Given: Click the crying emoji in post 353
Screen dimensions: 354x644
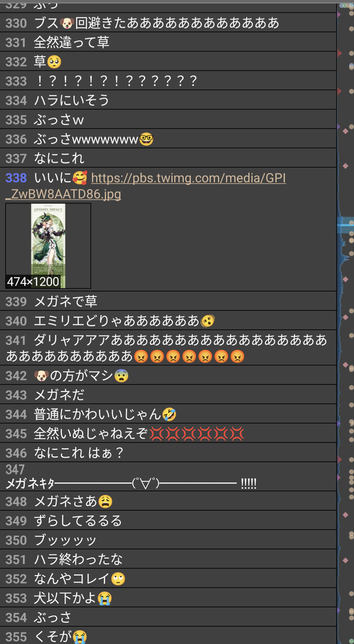Looking at the screenshot, I should click(105, 598).
